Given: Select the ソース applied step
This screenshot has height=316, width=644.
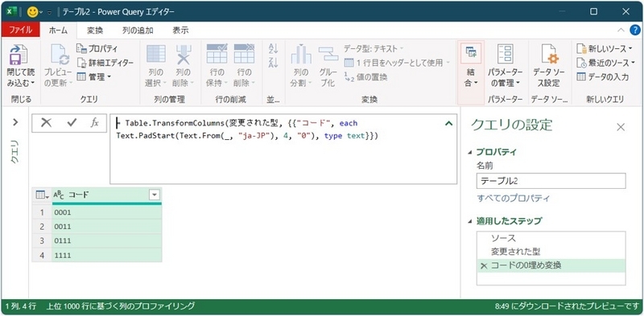Looking at the screenshot, I should pos(551,238).
